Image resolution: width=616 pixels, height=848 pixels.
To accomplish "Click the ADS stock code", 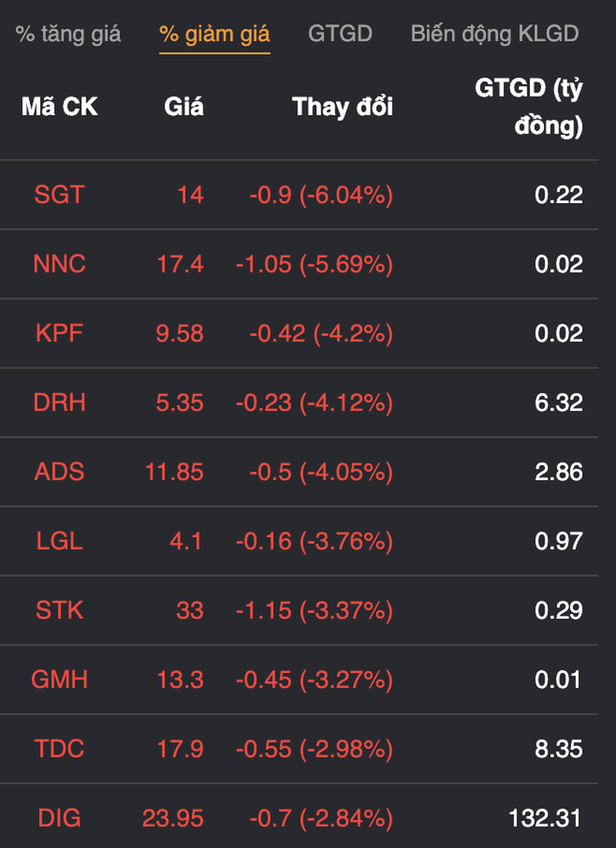I will [x=59, y=472].
